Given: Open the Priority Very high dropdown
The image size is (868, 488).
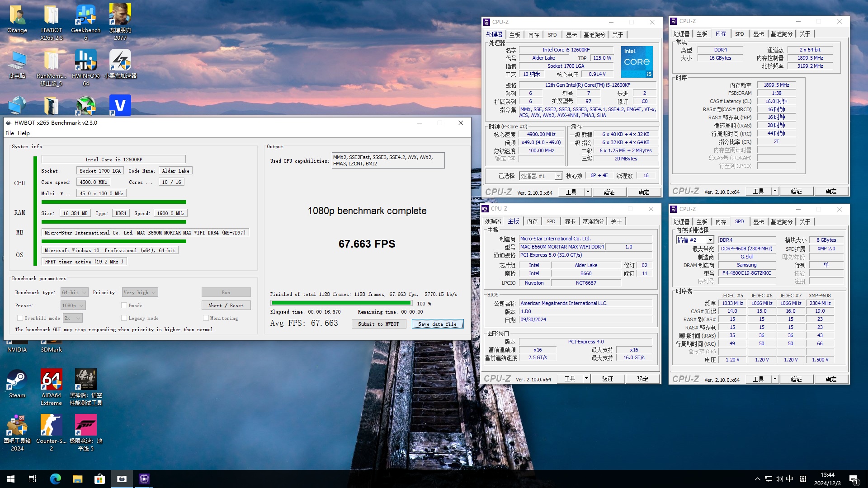Looking at the screenshot, I should [x=140, y=292].
